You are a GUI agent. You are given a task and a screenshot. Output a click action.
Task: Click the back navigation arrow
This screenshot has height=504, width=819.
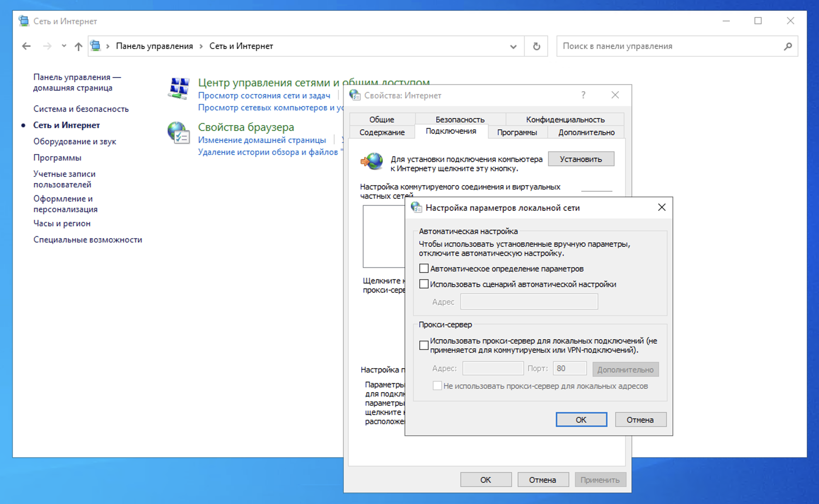[26, 46]
